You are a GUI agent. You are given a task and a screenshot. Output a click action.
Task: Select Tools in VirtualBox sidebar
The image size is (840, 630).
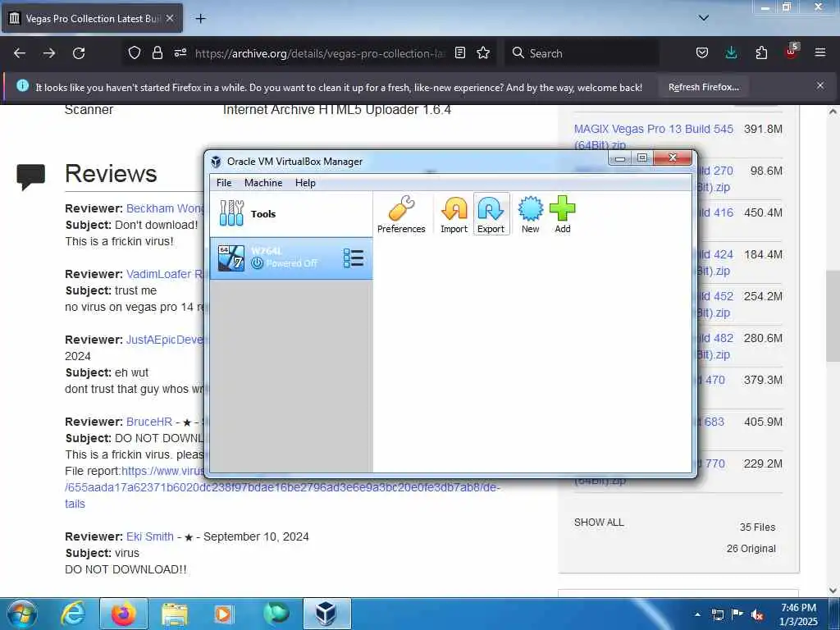coord(291,214)
